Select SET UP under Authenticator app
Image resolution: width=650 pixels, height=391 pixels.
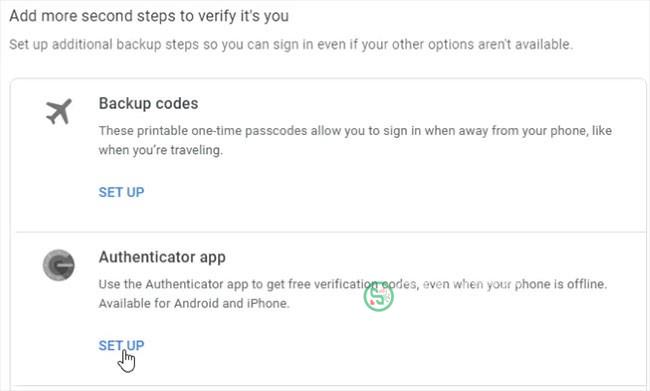pos(121,345)
